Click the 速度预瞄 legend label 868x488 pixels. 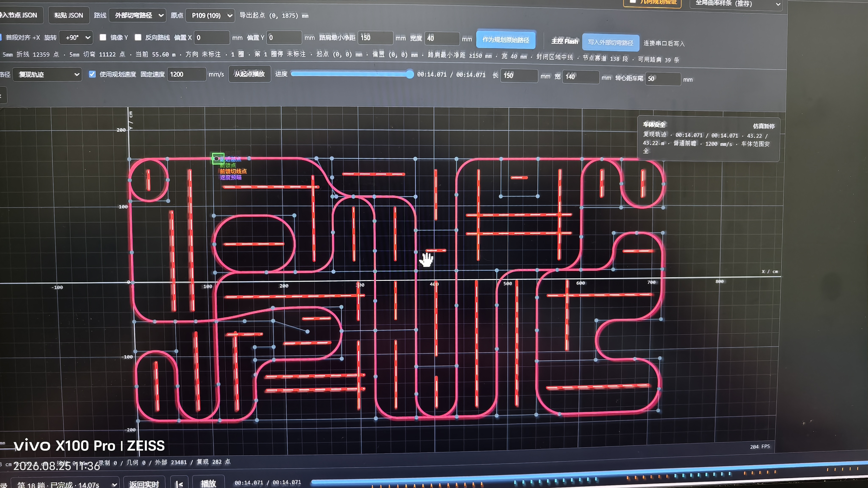coord(231,177)
